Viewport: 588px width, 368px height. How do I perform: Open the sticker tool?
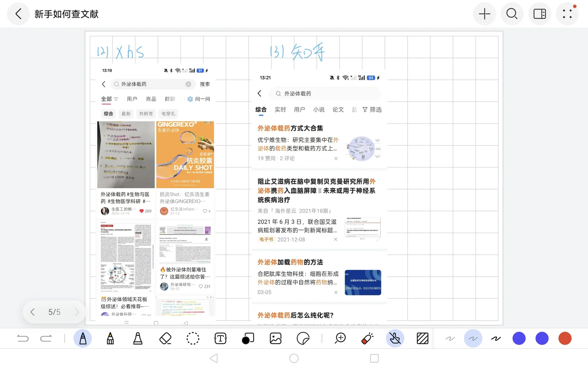click(x=303, y=338)
